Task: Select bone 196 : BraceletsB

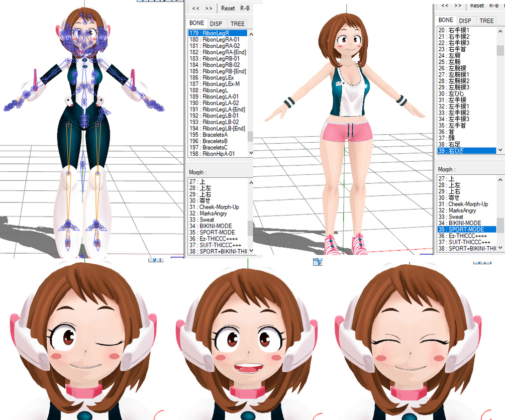Action: coord(218,141)
